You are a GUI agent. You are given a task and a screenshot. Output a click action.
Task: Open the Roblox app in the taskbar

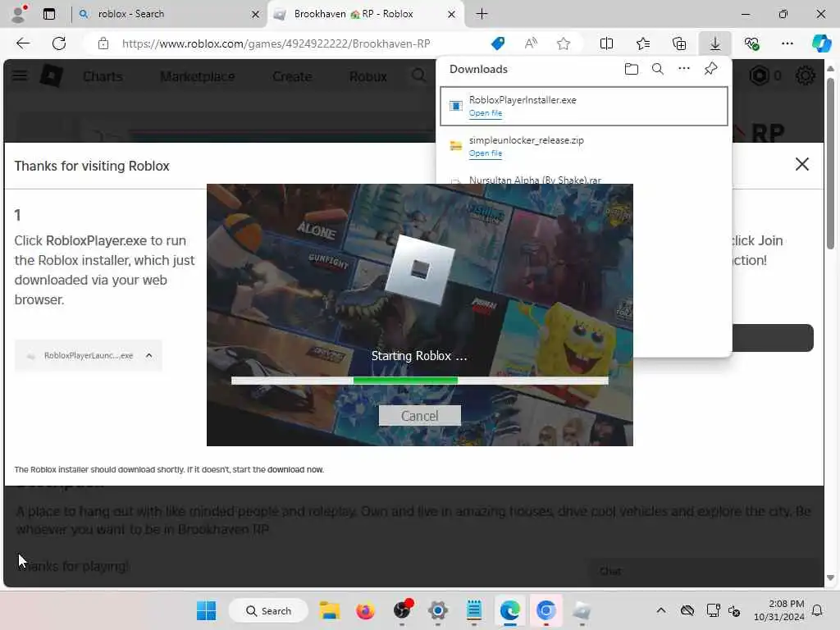coord(582,610)
